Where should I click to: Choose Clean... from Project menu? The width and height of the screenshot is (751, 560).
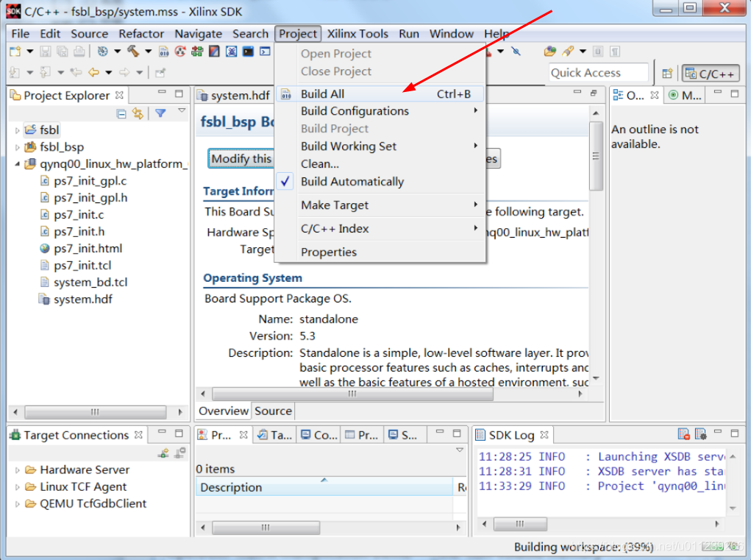click(380, 164)
